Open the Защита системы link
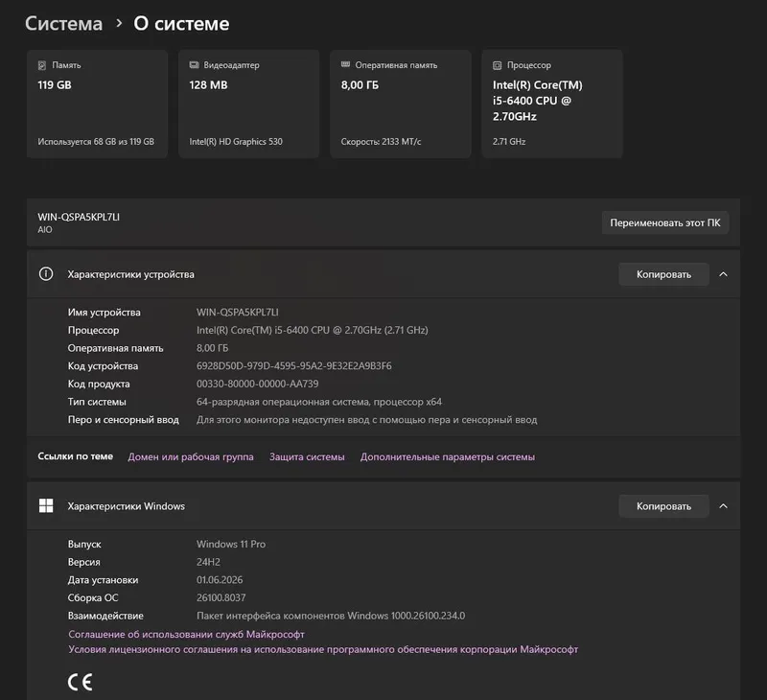This screenshot has width=767, height=700. pos(307,456)
